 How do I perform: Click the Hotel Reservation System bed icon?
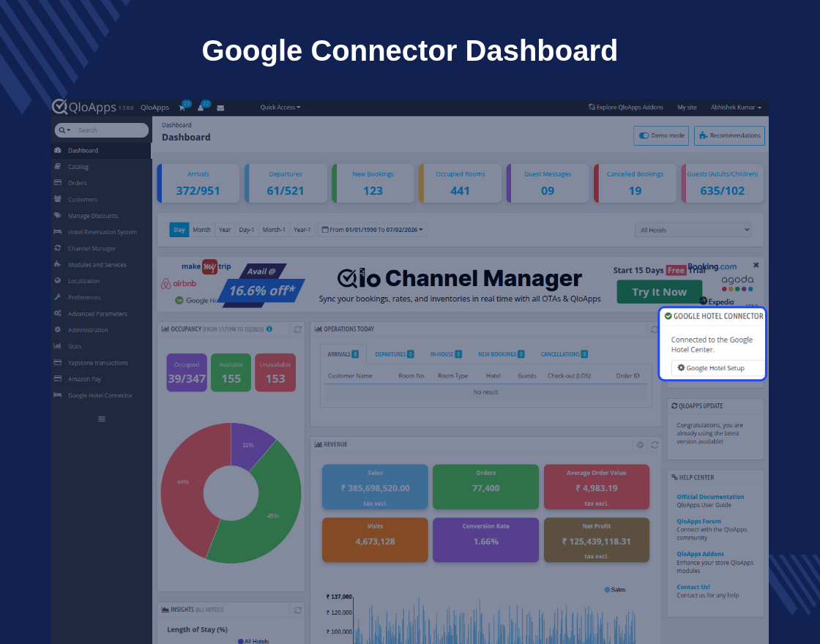point(58,231)
